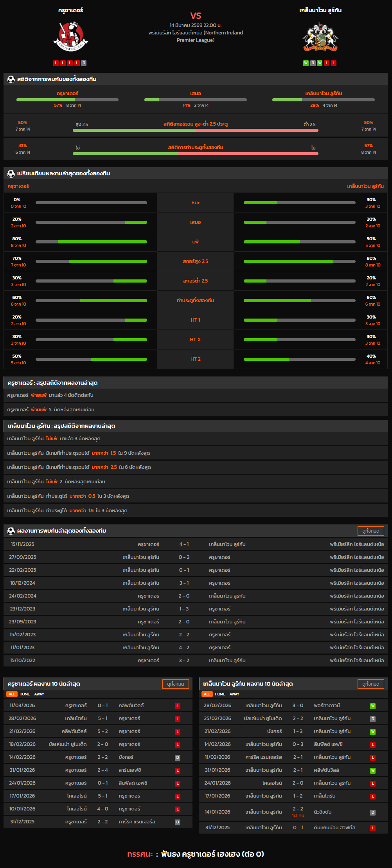392x868 pixels.
Task: Click the gray D badge under Crusaders crest
Action: 84,63
